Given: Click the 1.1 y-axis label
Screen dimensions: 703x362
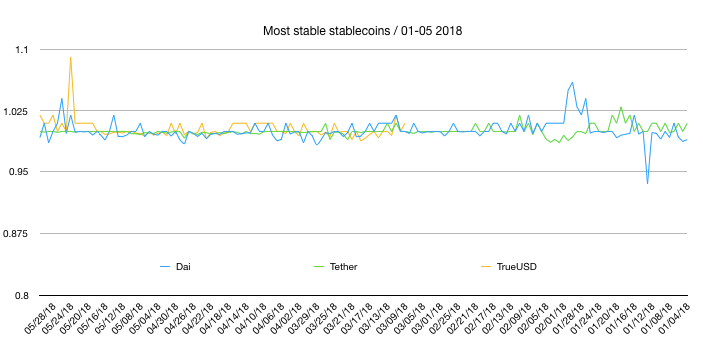Looking at the screenshot, I should [22, 49].
